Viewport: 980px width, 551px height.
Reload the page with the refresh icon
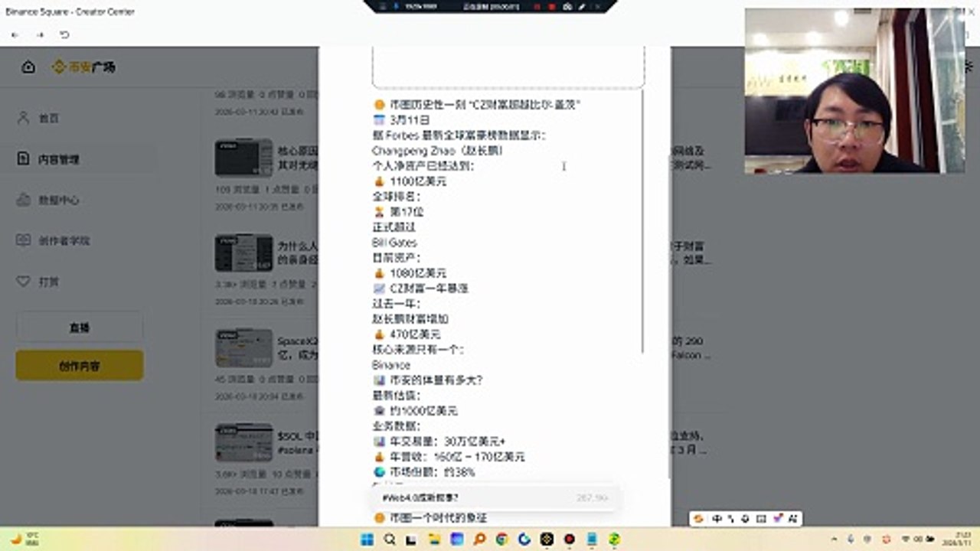[x=64, y=35]
